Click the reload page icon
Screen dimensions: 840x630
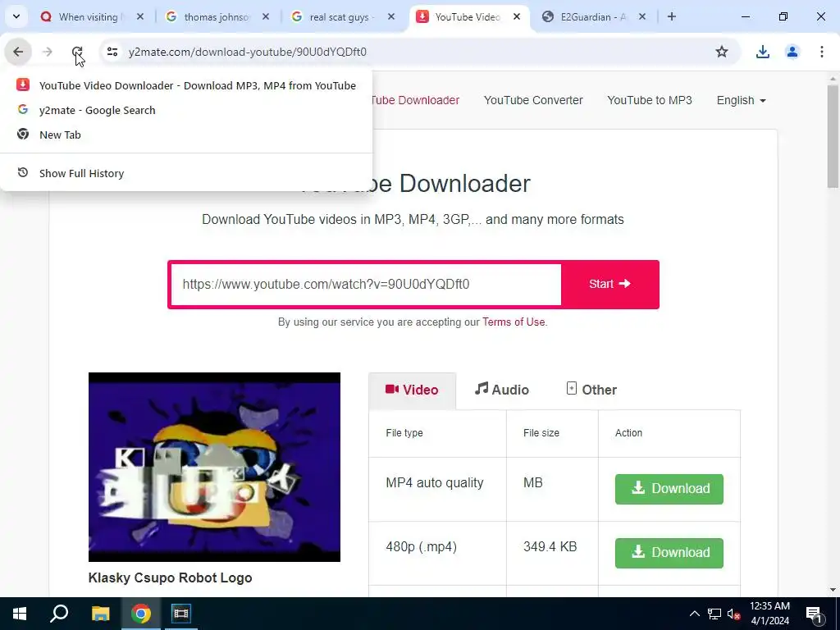(x=77, y=52)
